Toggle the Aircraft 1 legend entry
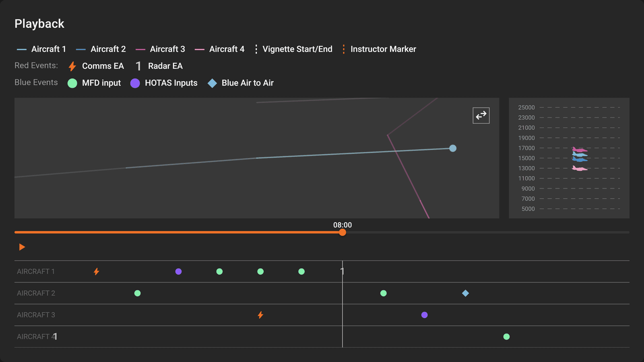644x362 pixels. 41,49
